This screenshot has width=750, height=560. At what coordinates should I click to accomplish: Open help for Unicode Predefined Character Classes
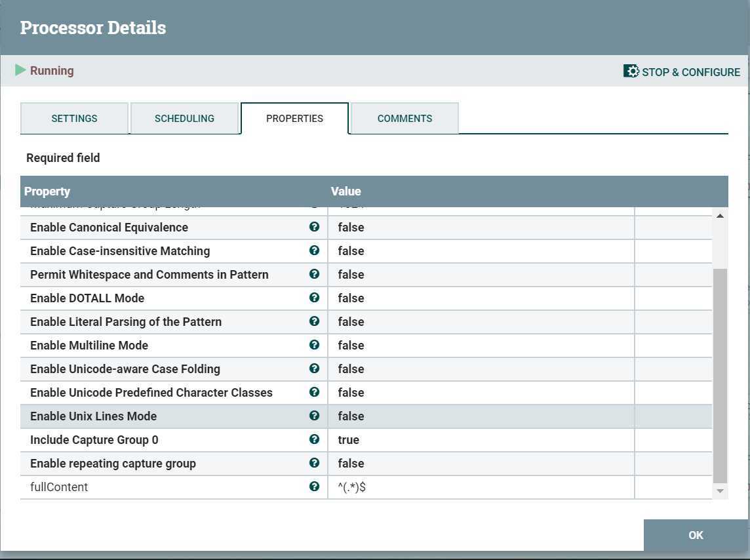pos(314,391)
